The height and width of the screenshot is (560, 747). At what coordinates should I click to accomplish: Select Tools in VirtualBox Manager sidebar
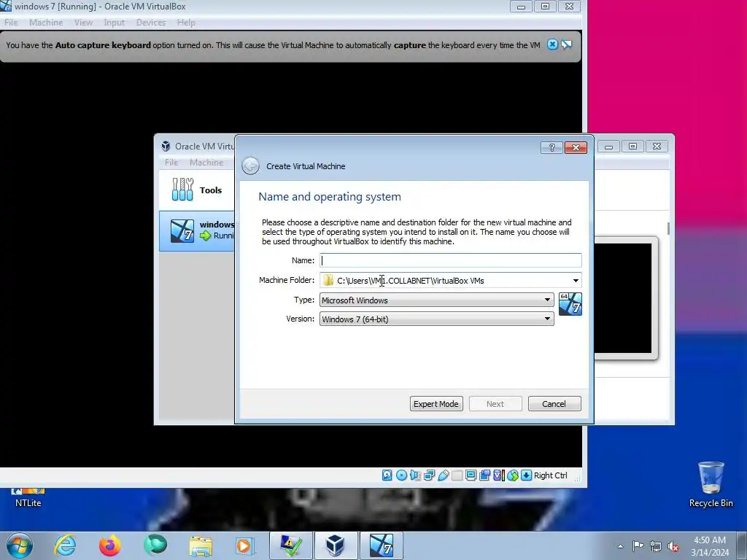pyautogui.click(x=197, y=190)
